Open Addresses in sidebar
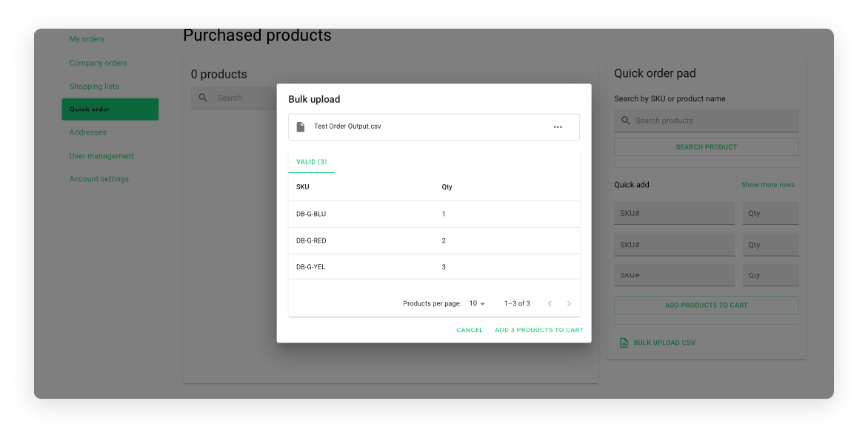The image size is (868, 438). (x=88, y=132)
